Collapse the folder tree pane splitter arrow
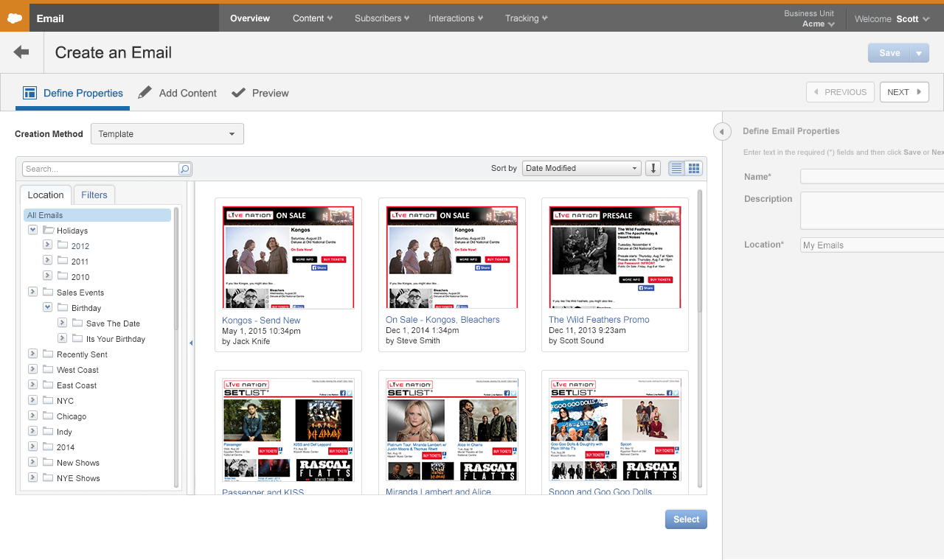The height and width of the screenshot is (560, 944). pyautogui.click(x=191, y=343)
